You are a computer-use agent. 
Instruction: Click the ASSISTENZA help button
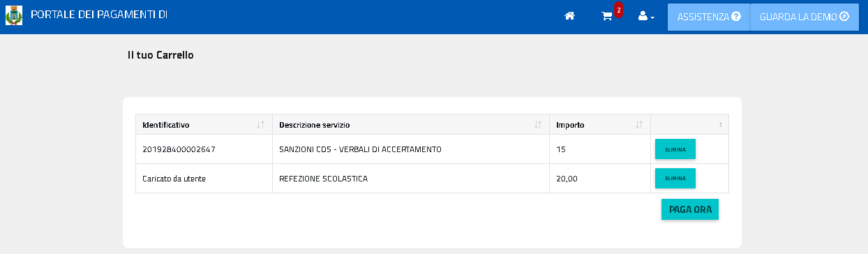[709, 17]
